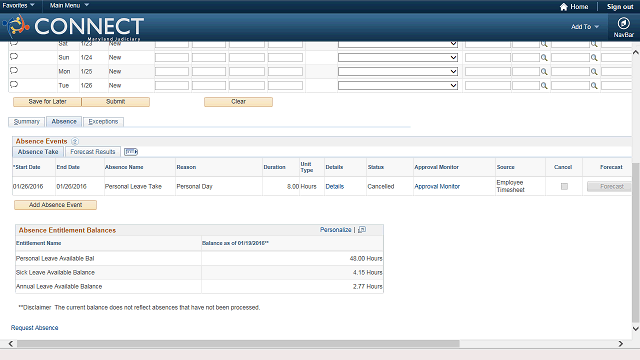The height and width of the screenshot is (360, 640).
Task: Open comment bubble for Mon 1/25 row
Action: [x=14, y=70]
